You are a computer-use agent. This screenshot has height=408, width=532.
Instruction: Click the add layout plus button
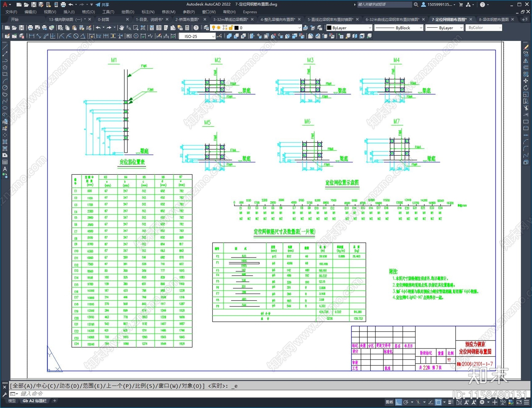tap(55, 401)
